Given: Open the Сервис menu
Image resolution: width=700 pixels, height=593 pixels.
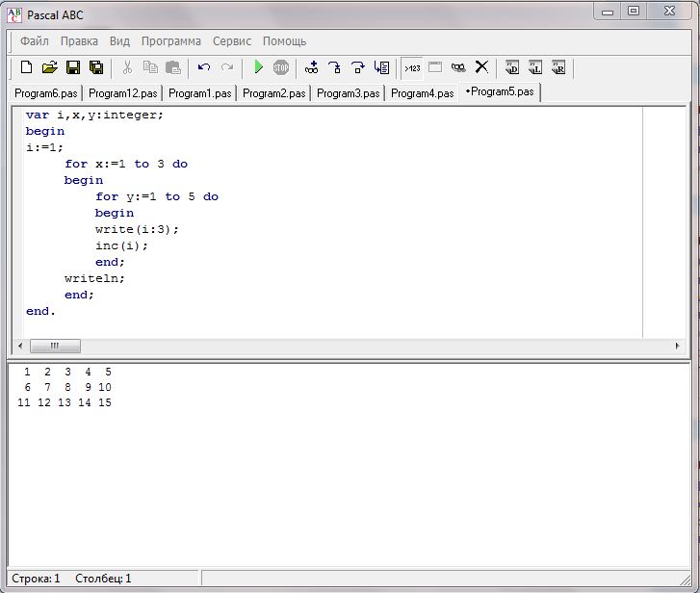Looking at the screenshot, I should pyautogui.click(x=231, y=41).
